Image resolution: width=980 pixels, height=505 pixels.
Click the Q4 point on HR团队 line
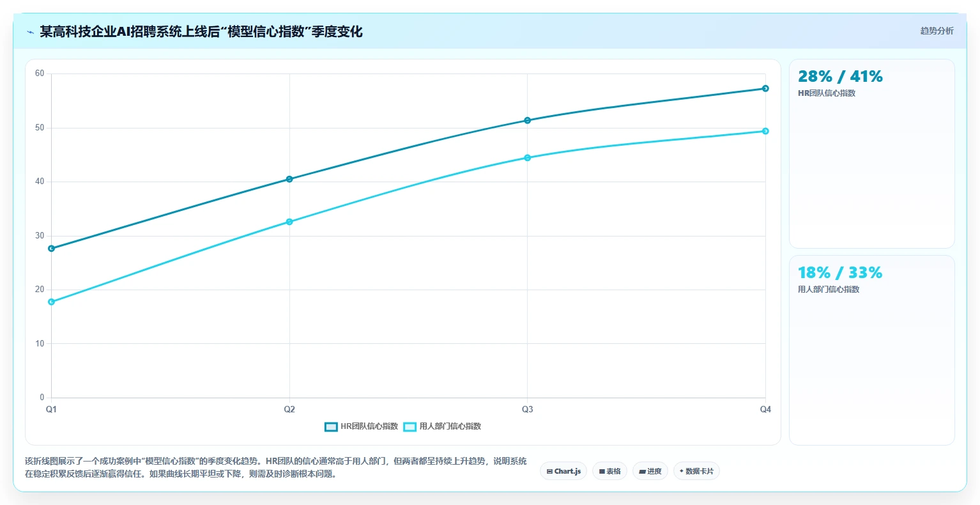coord(765,88)
